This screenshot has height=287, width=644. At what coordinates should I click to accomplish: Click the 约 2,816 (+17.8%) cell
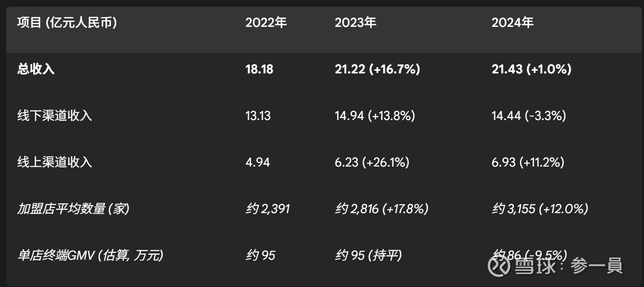coord(381,209)
